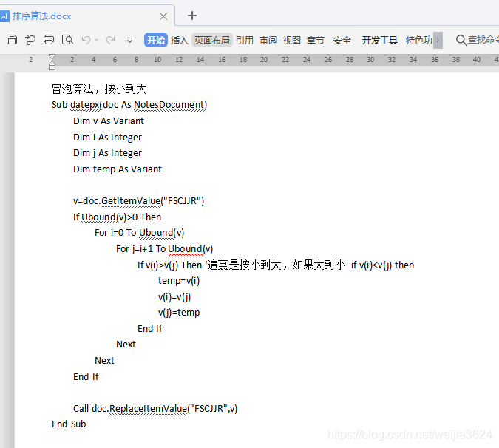The width and height of the screenshot is (499, 448).
Task: Select the 开始 ribbon tab
Action: [156, 40]
